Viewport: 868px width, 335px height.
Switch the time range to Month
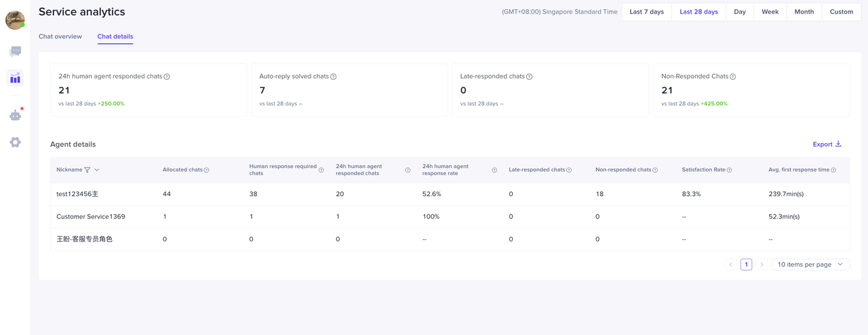pyautogui.click(x=804, y=12)
